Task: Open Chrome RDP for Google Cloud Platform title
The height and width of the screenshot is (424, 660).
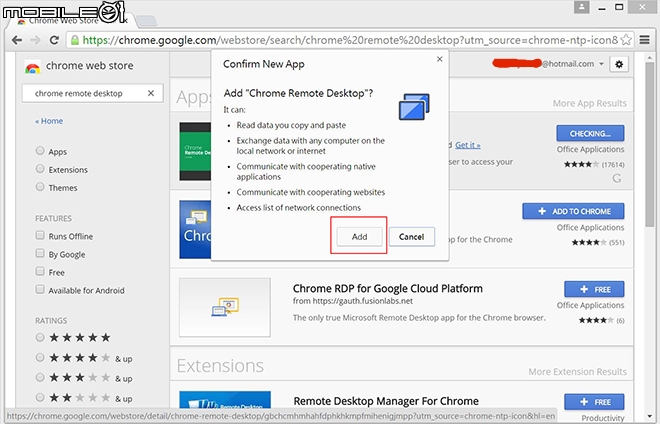Action: pyautogui.click(x=388, y=288)
